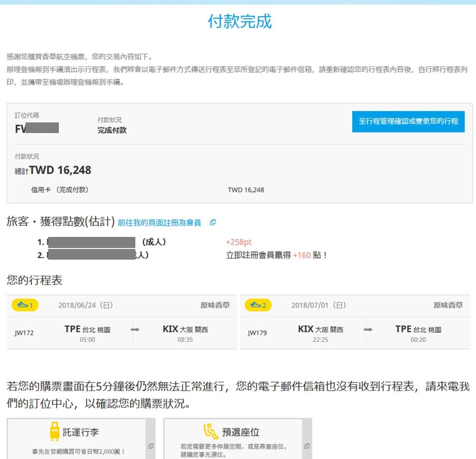Select the total amount 總計TWD 16,248

[x=53, y=170]
